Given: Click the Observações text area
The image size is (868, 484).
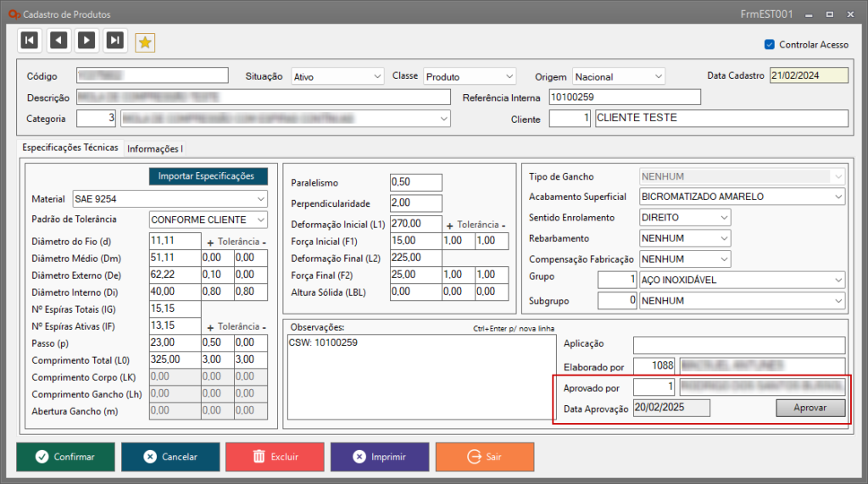Looking at the screenshot, I should point(420,377).
